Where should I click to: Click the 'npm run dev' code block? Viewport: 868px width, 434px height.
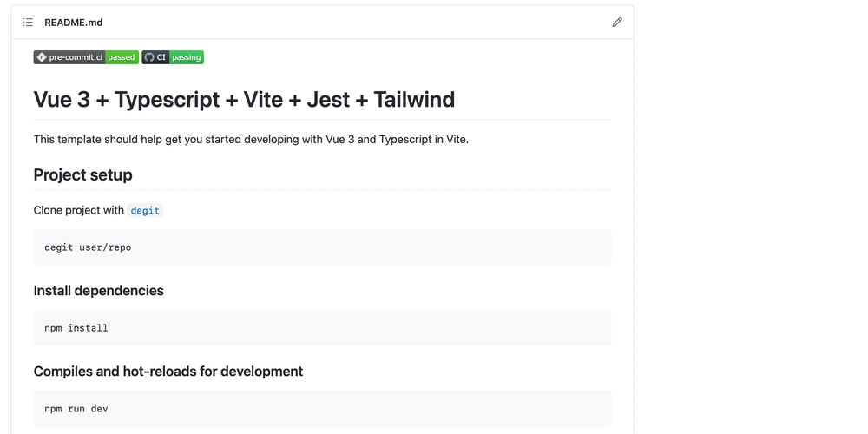pos(322,409)
